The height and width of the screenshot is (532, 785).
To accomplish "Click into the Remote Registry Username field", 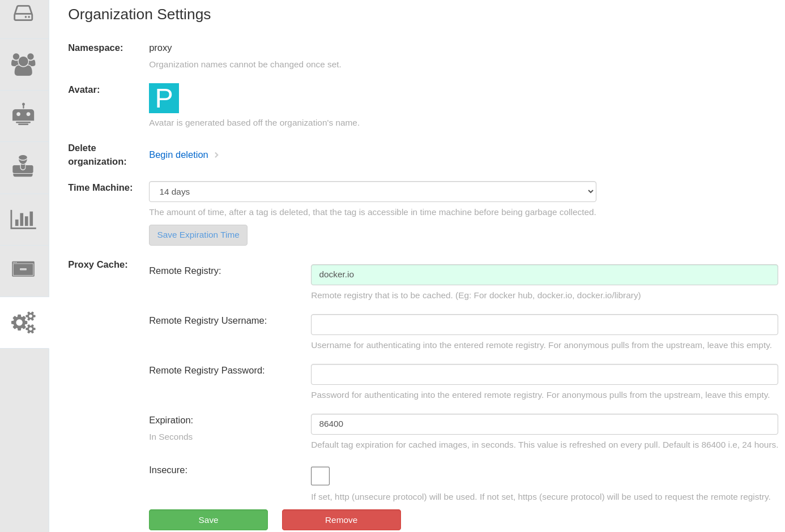I will pyautogui.click(x=544, y=324).
